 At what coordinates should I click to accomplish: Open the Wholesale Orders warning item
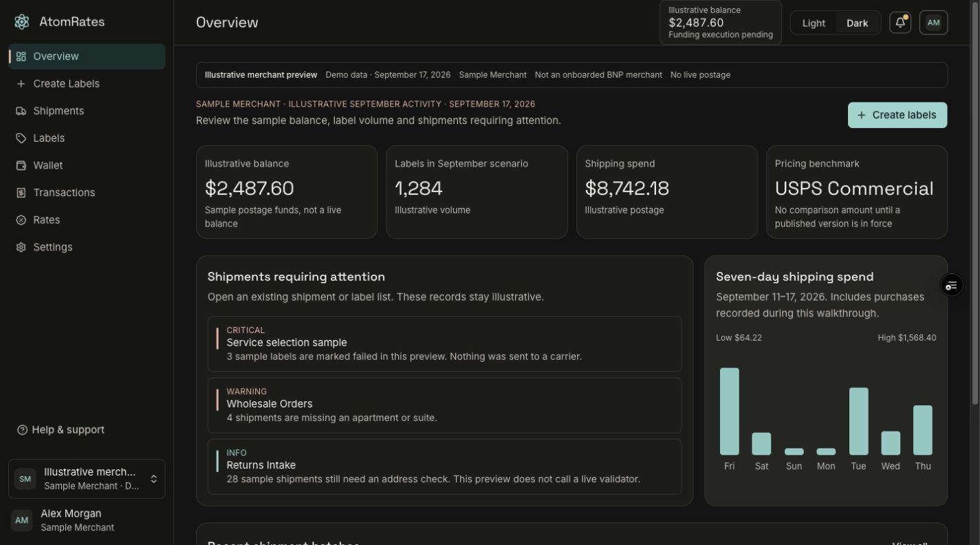pos(444,405)
